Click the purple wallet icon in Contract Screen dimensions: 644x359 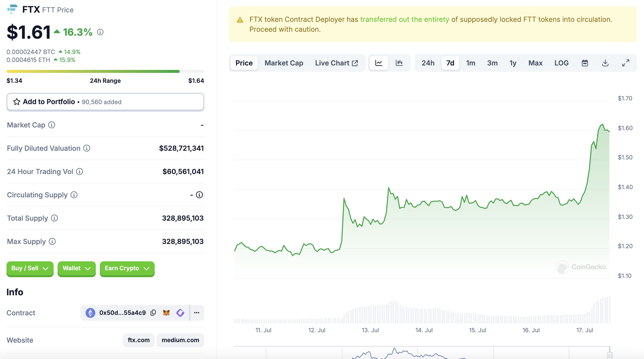180,313
